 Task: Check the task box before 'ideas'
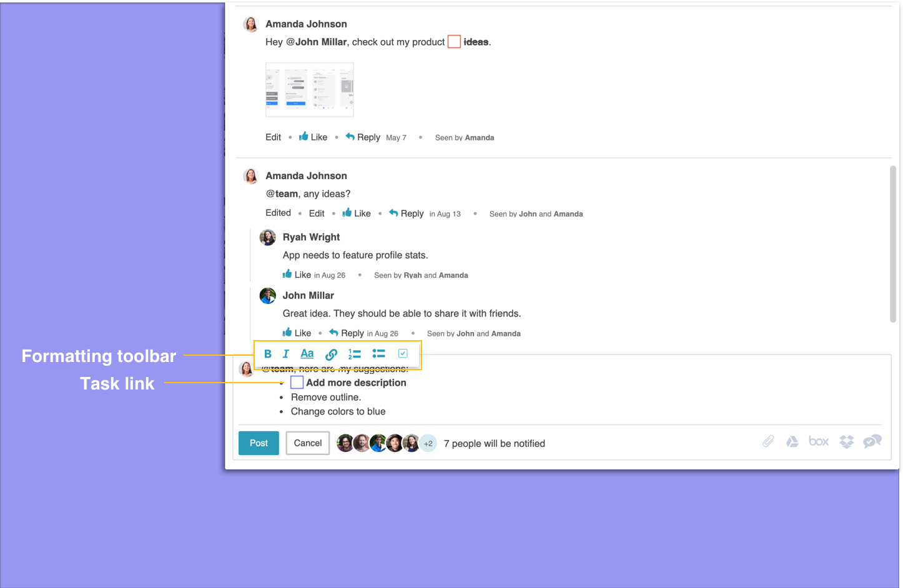pos(454,42)
